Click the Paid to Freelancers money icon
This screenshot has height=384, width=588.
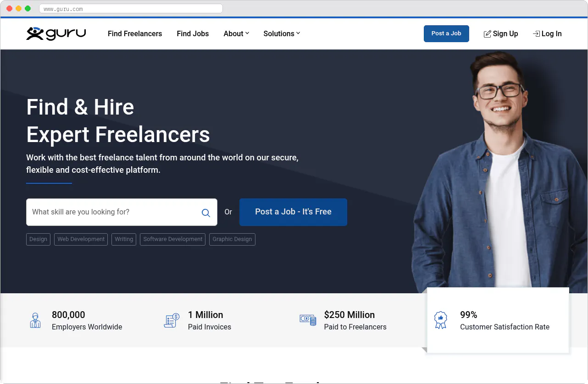[x=308, y=320]
